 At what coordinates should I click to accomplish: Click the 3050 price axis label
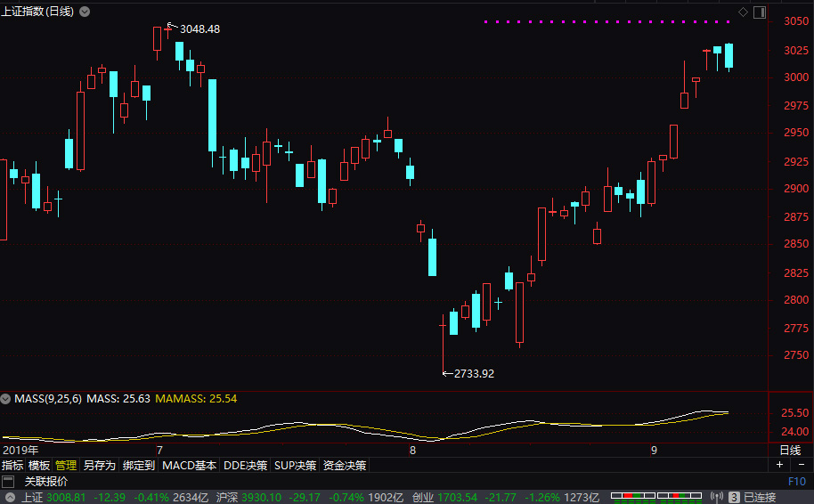[796, 21]
